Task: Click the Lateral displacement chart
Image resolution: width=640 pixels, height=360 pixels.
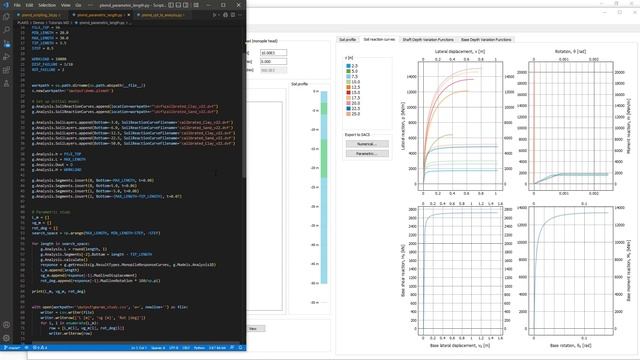Action: 460,126
